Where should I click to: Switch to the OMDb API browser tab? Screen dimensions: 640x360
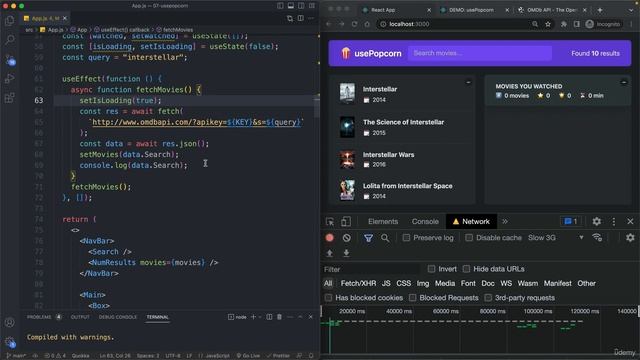pos(551,10)
